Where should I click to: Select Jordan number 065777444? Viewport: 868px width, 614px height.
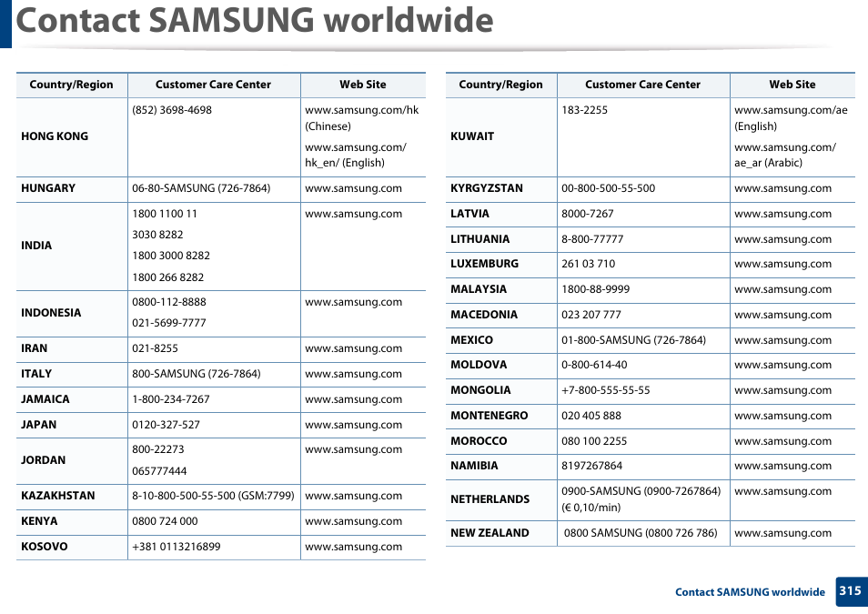(159, 471)
